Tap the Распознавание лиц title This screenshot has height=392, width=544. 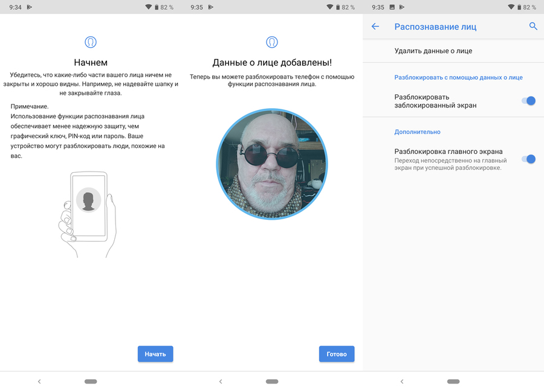click(435, 27)
